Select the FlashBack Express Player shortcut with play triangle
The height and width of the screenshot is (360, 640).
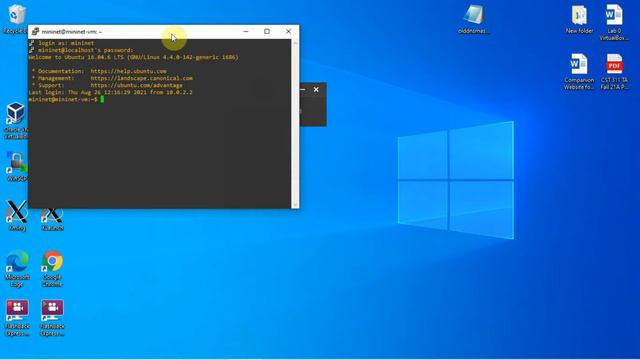coord(52,318)
